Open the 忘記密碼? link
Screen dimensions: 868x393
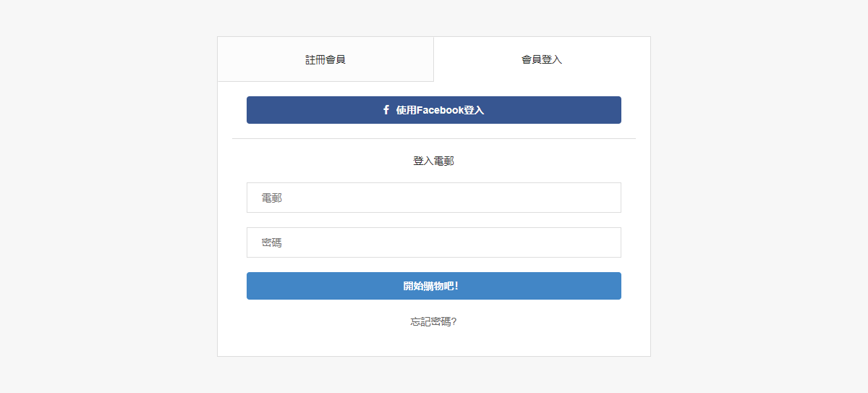pyautogui.click(x=434, y=321)
